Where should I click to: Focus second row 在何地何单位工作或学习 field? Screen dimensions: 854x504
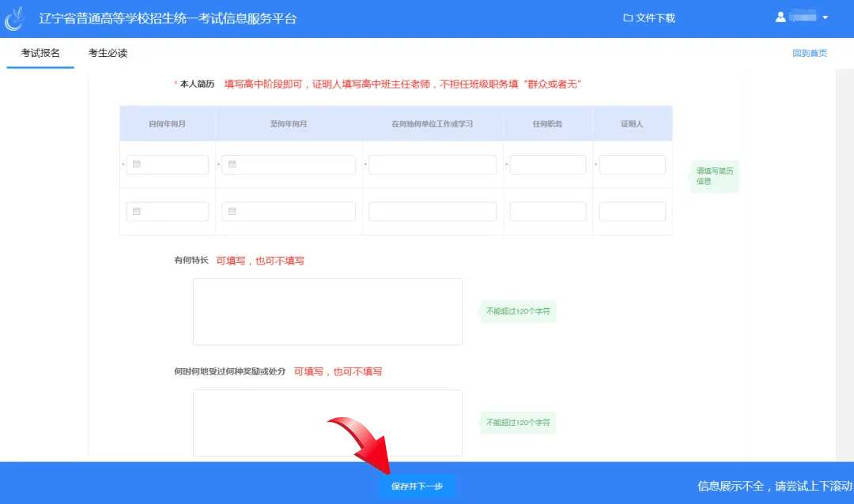coord(433,212)
